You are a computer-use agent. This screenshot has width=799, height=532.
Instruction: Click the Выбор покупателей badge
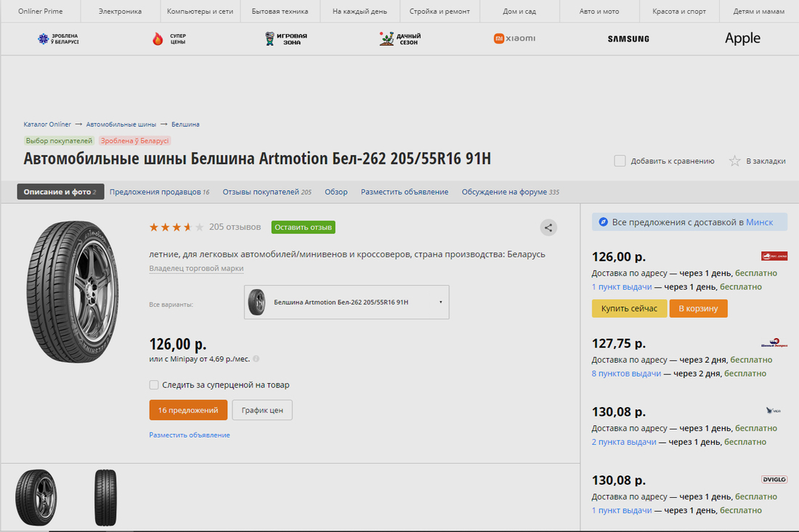point(59,141)
